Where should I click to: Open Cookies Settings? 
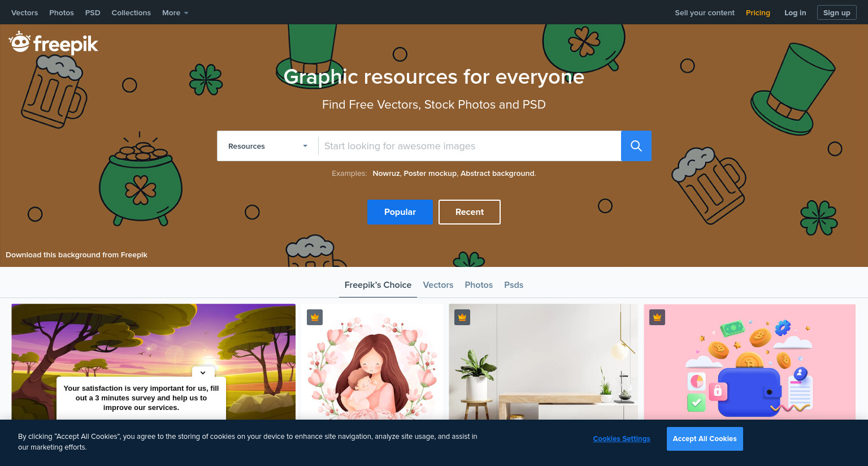coord(622,439)
